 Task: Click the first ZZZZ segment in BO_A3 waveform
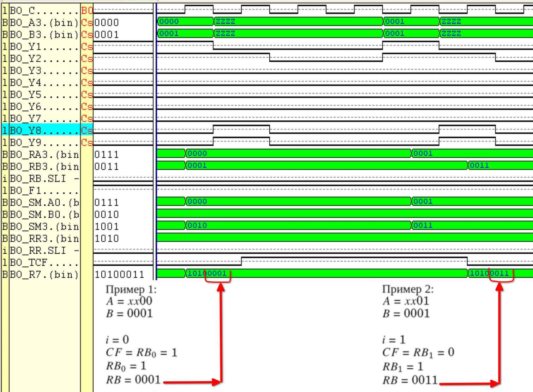pos(298,22)
